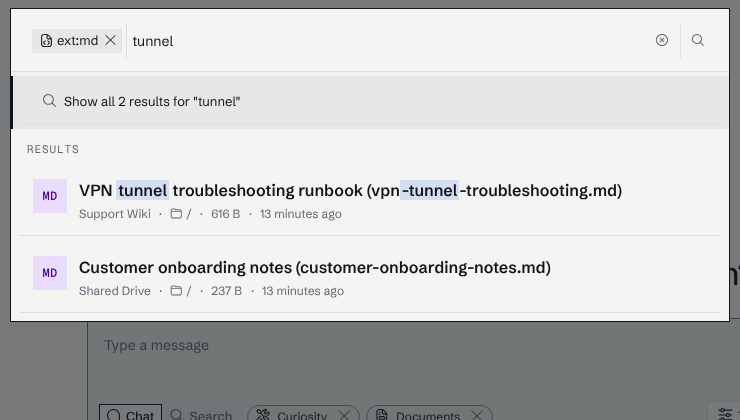The height and width of the screenshot is (420, 740).
Task: Run search with the magnifier icon
Action: click(698, 41)
